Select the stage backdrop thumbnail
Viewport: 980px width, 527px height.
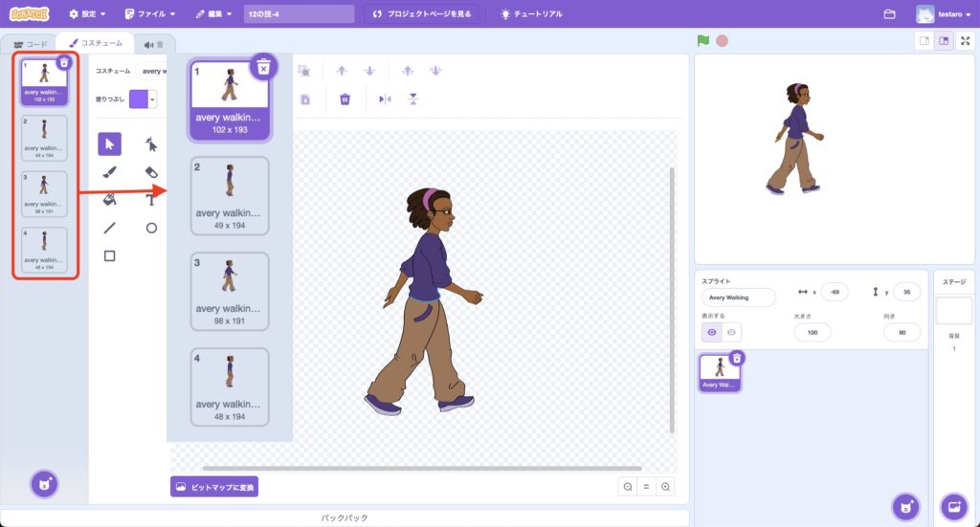click(954, 310)
